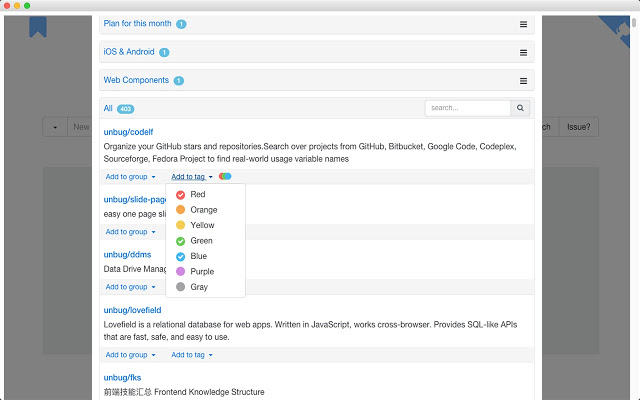Click the hamburger icon for Plan for this month
The image size is (640, 400).
(x=523, y=24)
